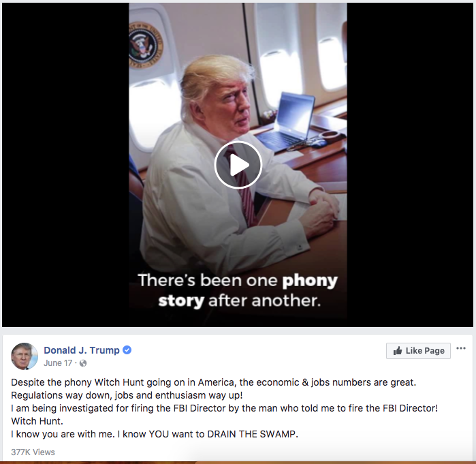Click the video caption text overlay
Viewport: 476px width, 464px height.
click(x=238, y=290)
